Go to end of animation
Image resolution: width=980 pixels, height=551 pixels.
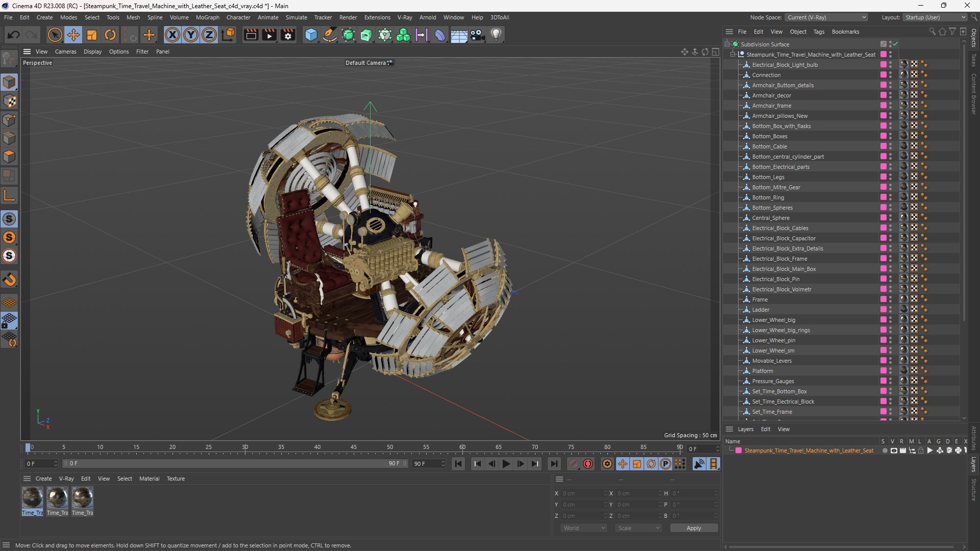[x=554, y=464]
